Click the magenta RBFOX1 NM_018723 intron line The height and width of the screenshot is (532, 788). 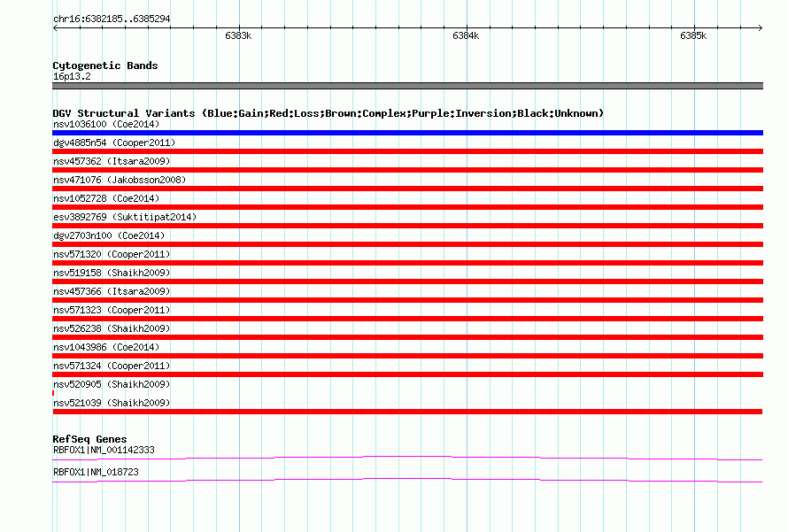coord(407,480)
